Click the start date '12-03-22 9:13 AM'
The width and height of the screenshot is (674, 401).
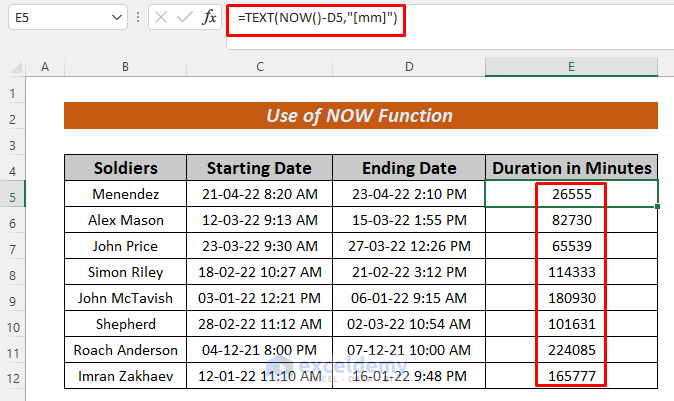260,220
